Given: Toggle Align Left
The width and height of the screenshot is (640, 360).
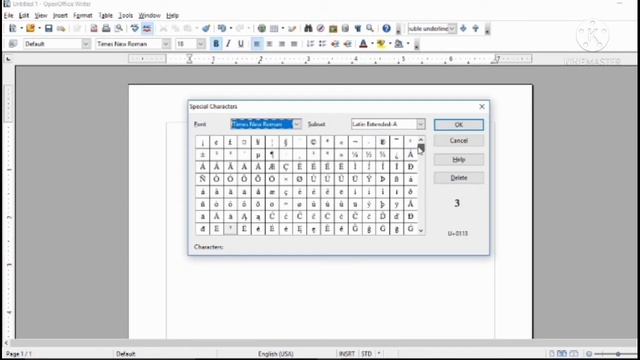Looking at the screenshot, I should [257, 44].
